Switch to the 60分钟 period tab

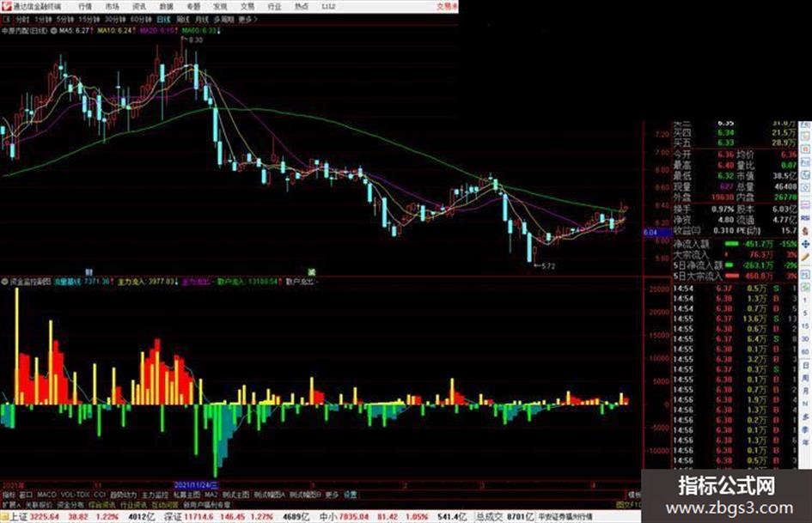pyautogui.click(x=141, y=19)
